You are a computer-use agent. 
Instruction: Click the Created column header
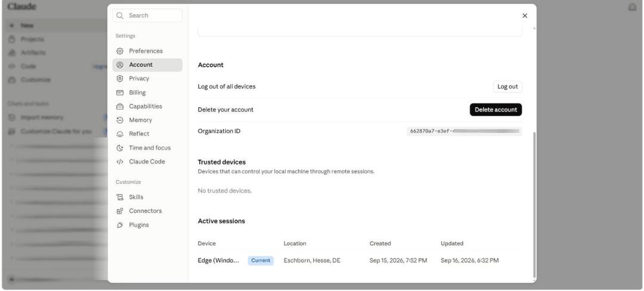tap(380, 243)
